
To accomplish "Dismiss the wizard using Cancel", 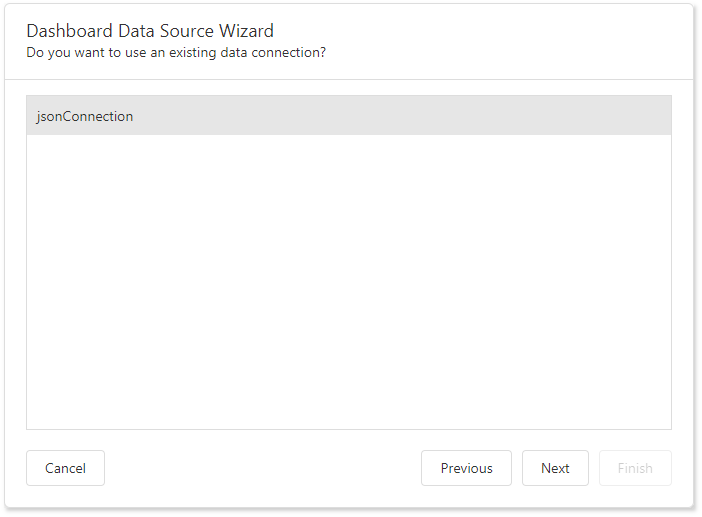I will point(66,468).
